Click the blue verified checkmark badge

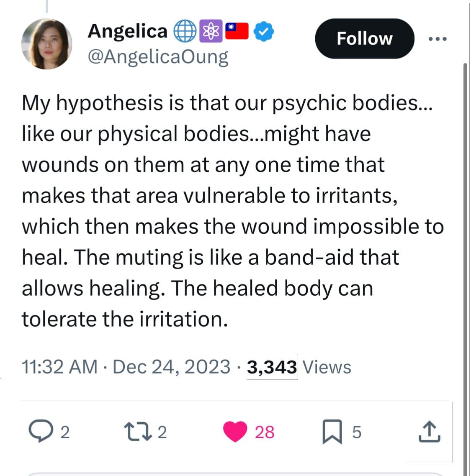tap(263, 31)
